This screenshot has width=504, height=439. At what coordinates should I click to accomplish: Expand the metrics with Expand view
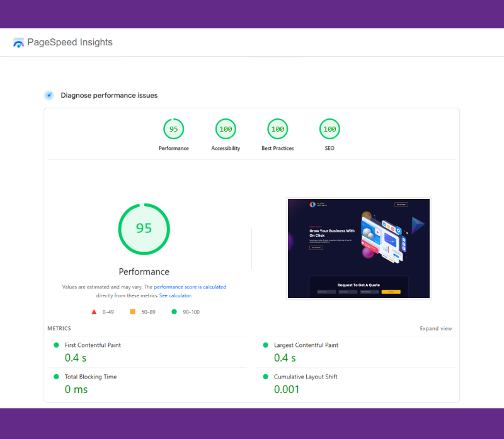point(436,329)
